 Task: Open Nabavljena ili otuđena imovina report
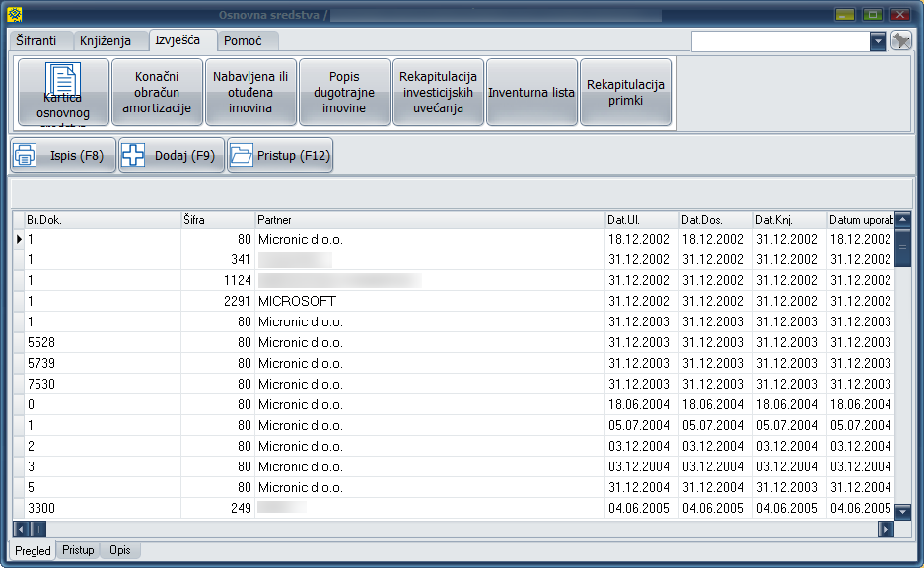click(250, 92)
